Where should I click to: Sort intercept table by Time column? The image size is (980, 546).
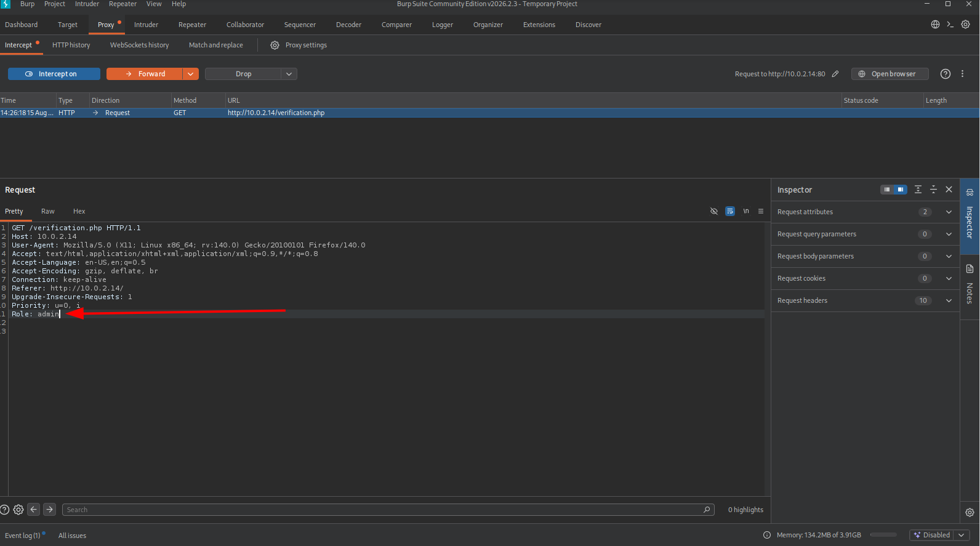coord(28,100)
